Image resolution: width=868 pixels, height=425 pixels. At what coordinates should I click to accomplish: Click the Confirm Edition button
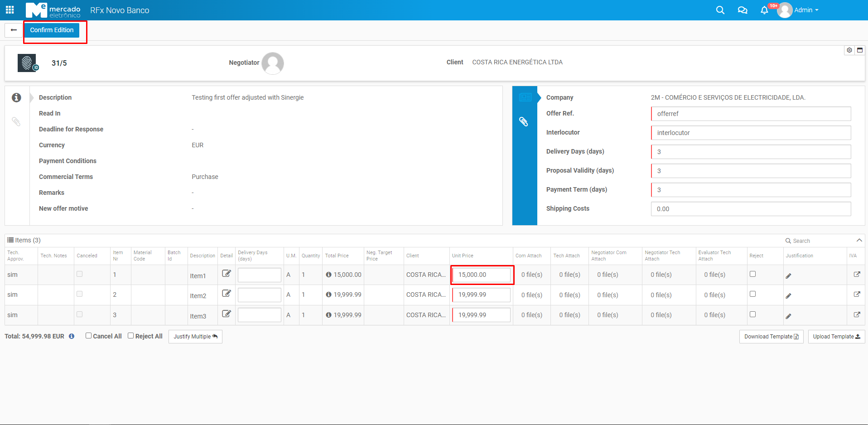(52, 30)
